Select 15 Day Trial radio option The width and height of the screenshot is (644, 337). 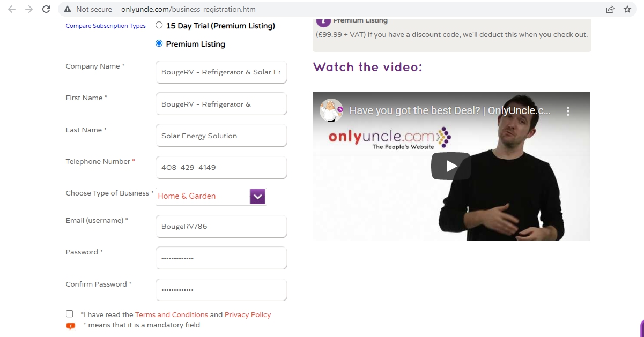(x=159, y=25)
